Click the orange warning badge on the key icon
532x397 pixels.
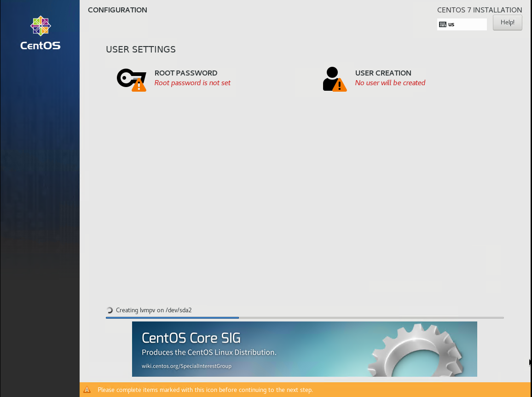[x=139, y=85]
